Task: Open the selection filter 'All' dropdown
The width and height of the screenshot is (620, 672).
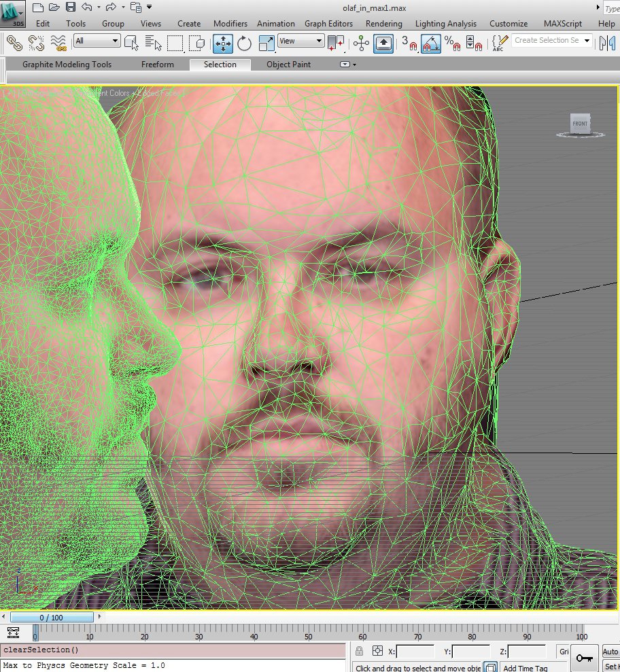Action: 97,41
